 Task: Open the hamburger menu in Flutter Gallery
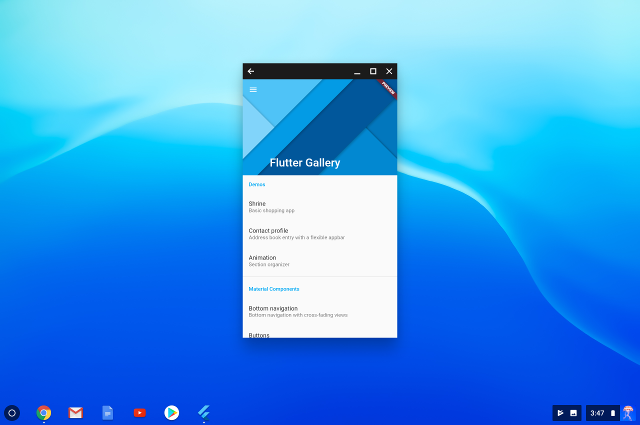(253, 89)
